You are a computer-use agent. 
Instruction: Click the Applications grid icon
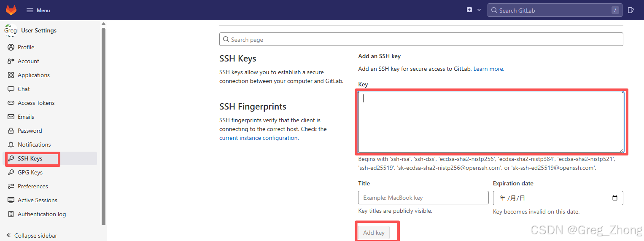11,75
